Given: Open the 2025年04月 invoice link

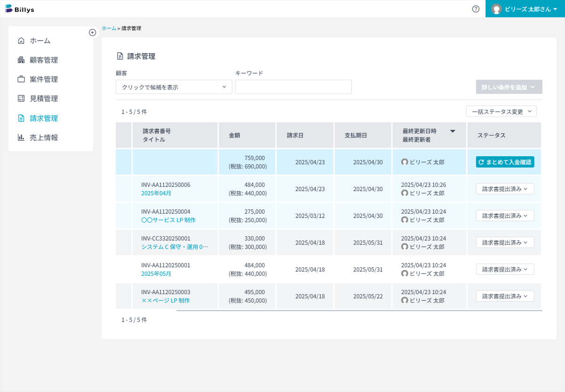Looking at the screenshot, I should tap(156, 193).
